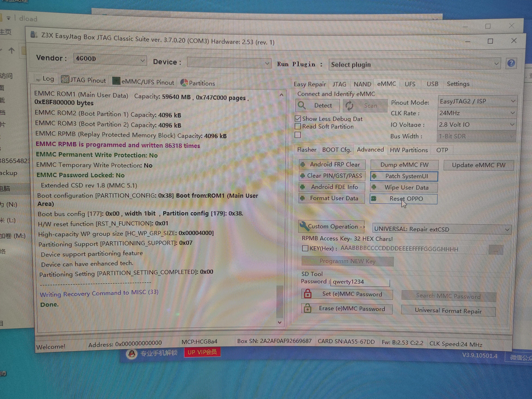Click the padlock icon on Erase (e)MMC Password
This screenshot has width=532, height=399.
coord(307,308)
